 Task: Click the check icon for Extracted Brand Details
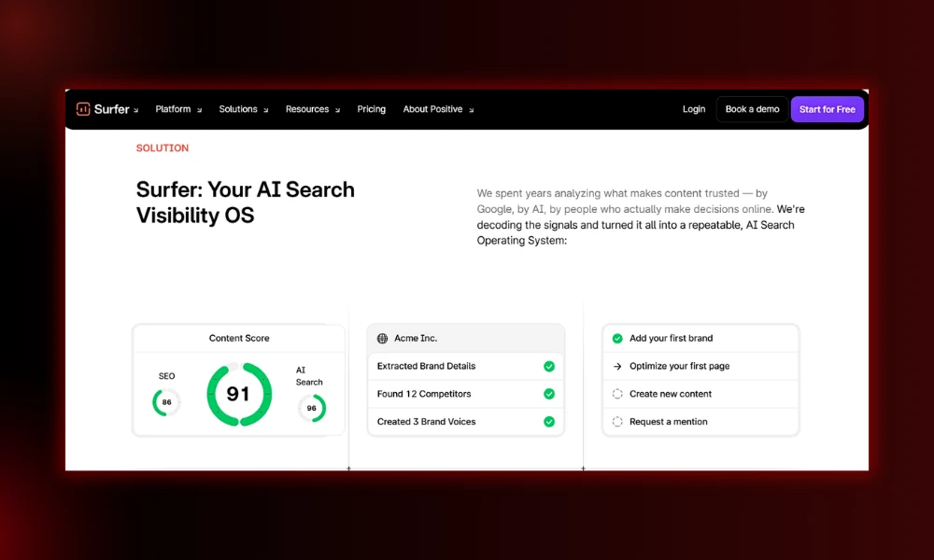point(549,366)
